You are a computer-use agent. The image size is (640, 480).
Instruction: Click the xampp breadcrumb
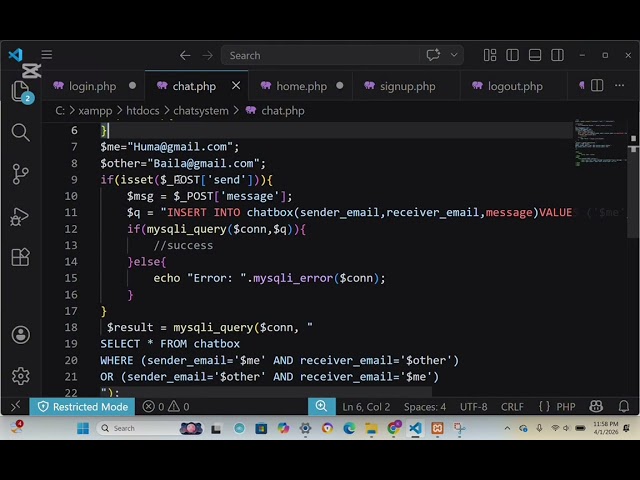pyautogui.click(x=95, y=111)
